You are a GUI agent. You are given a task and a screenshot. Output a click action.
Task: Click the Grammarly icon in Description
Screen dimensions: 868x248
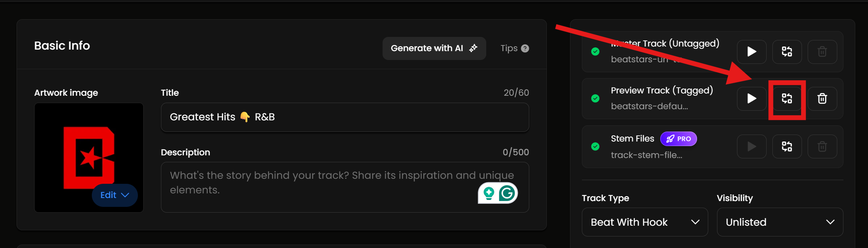507,193
